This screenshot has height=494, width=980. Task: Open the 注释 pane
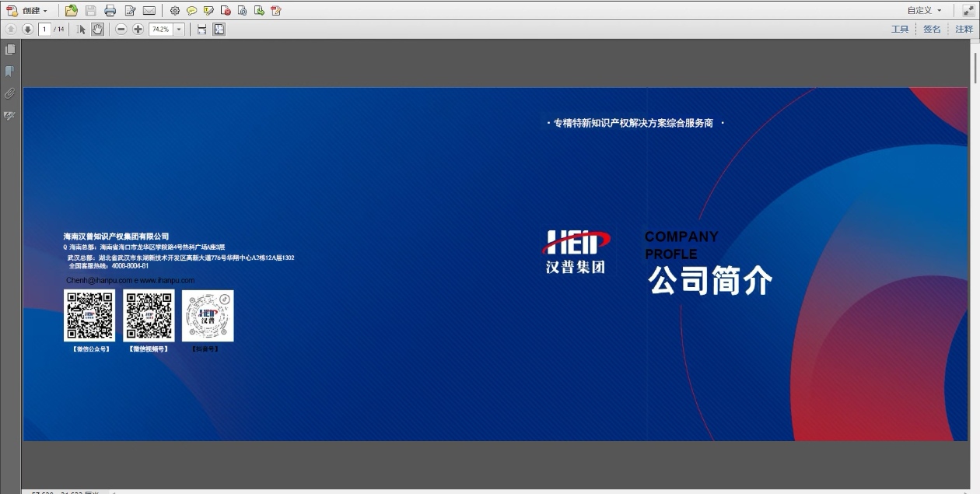coord(964,29)
